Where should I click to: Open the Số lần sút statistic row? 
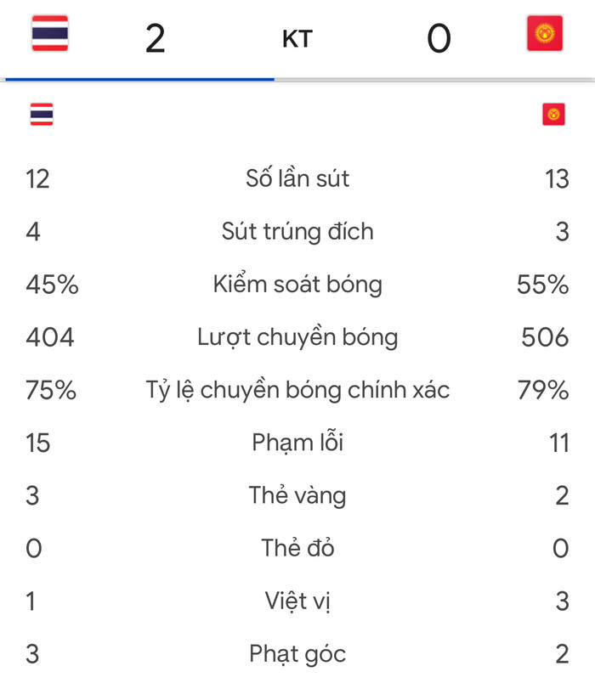point(297,178)
